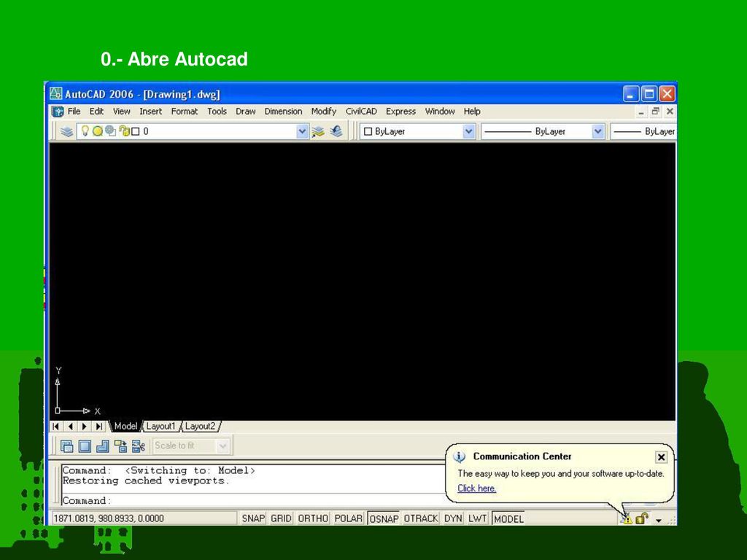Toggle POLAR tracking in status bar
The image size is (747, 560).
[x=348, y=518]
